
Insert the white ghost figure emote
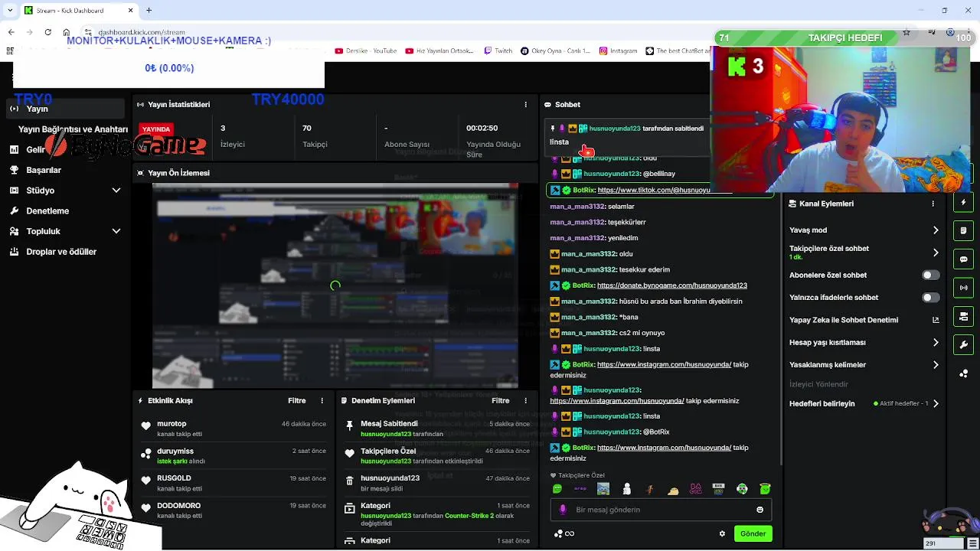[x=626, y=489]
